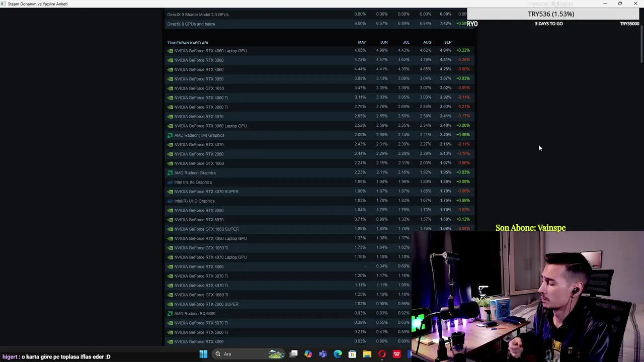Click NVIDIA logo beside GeForce GTX 1050 Ti
Screen dimensions: 644x362
tap(170, 248)
